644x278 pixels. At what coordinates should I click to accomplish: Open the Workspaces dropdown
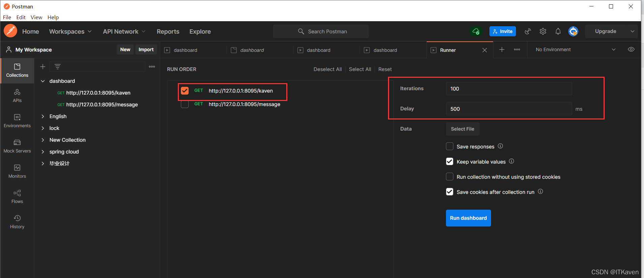click(x=70, y=31)
